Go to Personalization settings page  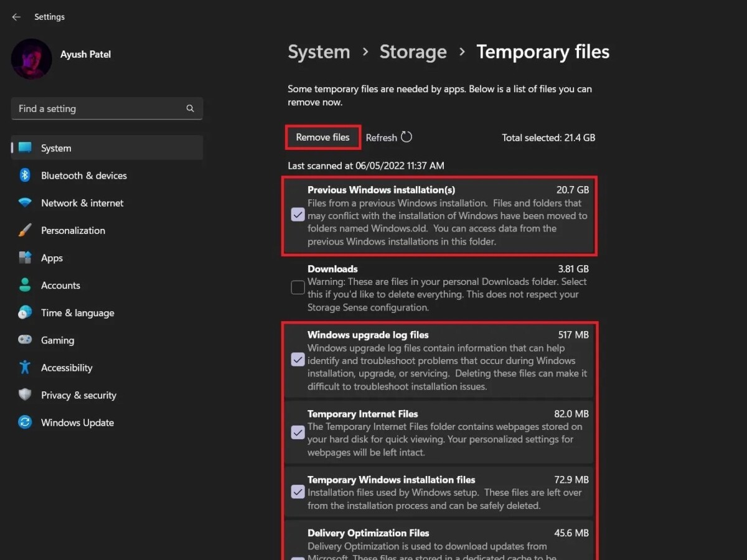coord(73,230)
